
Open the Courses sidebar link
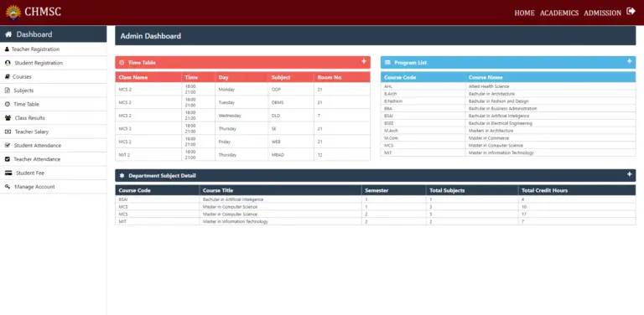(x=54, y=77)
